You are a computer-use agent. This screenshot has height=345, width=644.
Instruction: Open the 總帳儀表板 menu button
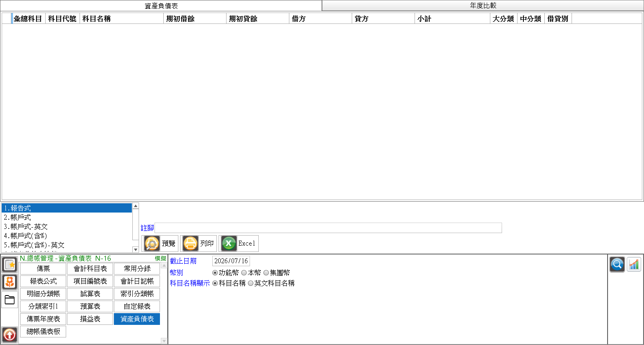43,332
